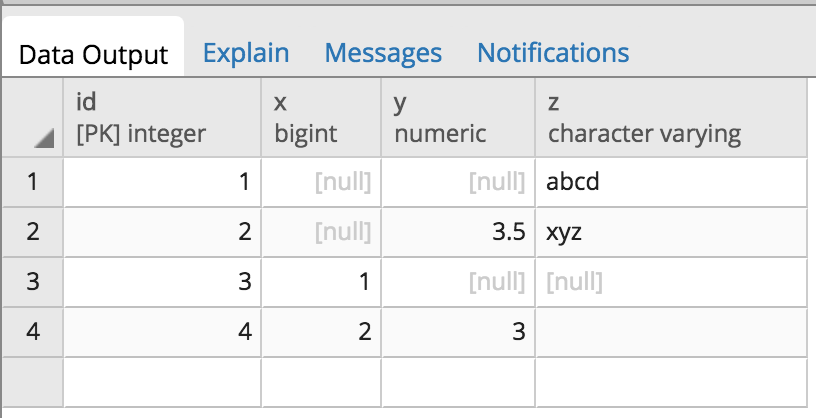
Task: Select the z character varying column header
Action: click(x=671, y=118)
